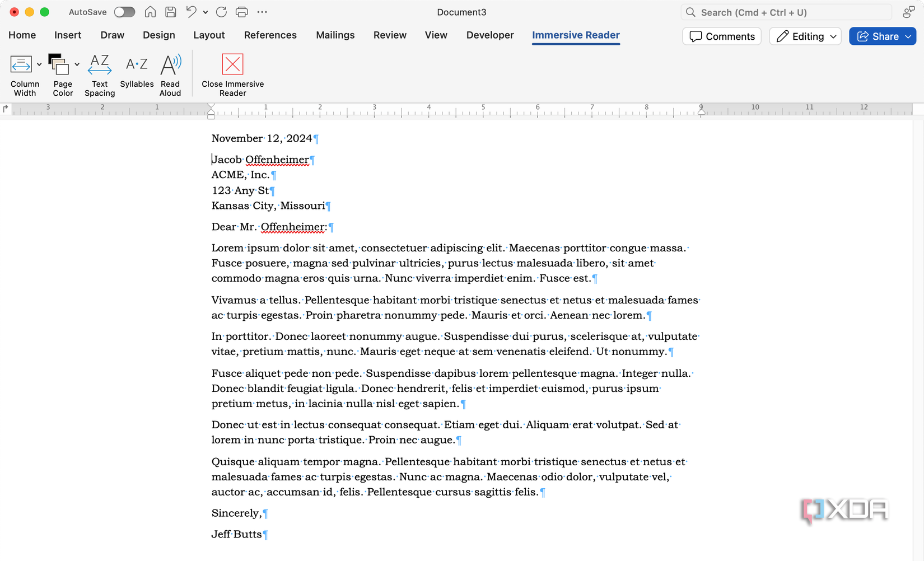Click the salutation Dear Mr. Offenheimer

click(x=269, y=227)
